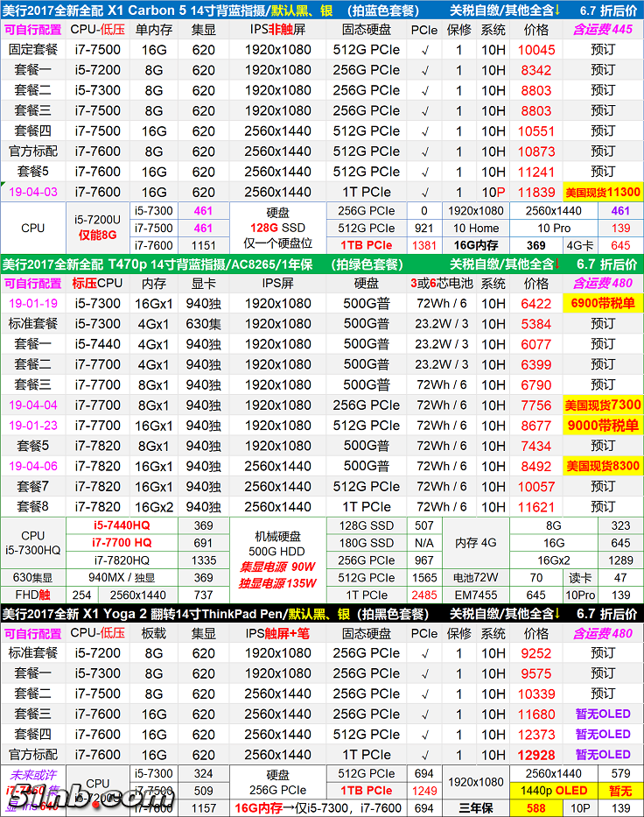
Task: Click the 含运费445 shipping note
Action: [x=602, y=30]
